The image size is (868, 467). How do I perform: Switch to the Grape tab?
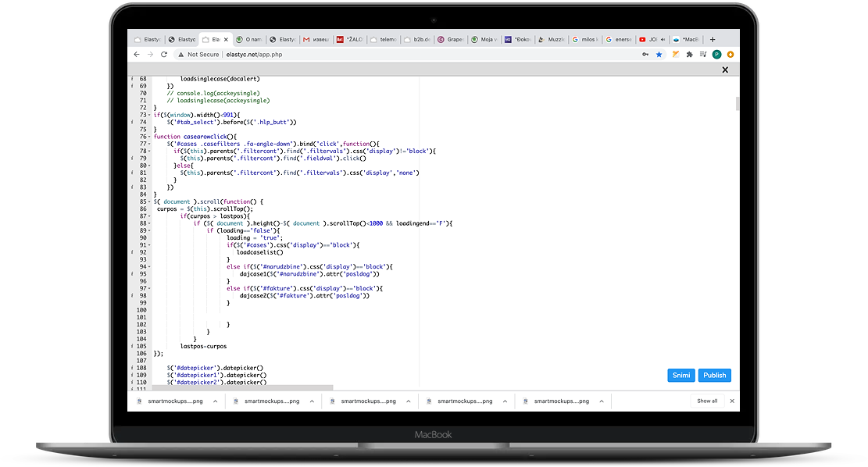point(451,39)
